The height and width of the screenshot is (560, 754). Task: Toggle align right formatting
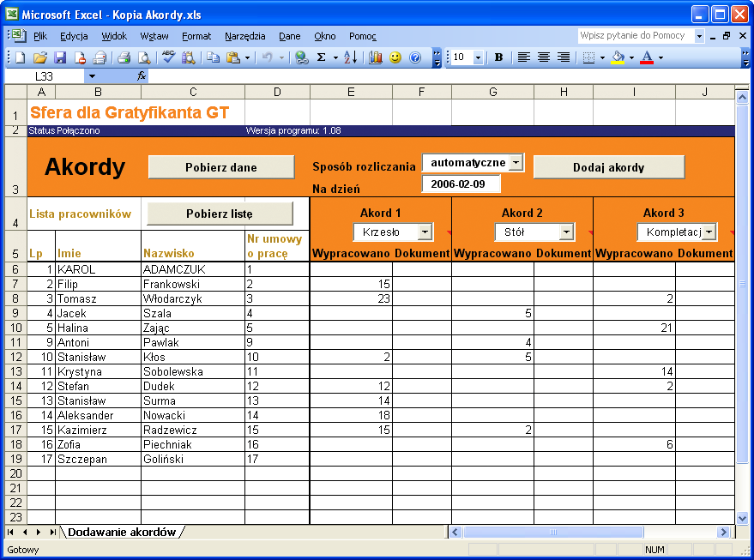pos(564,57)
